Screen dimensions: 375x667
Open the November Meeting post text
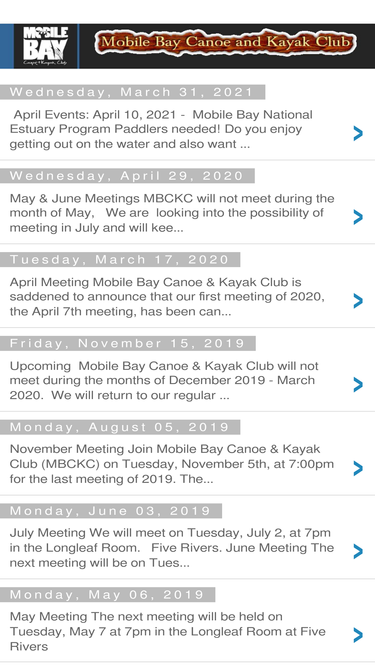click(172, 464)
